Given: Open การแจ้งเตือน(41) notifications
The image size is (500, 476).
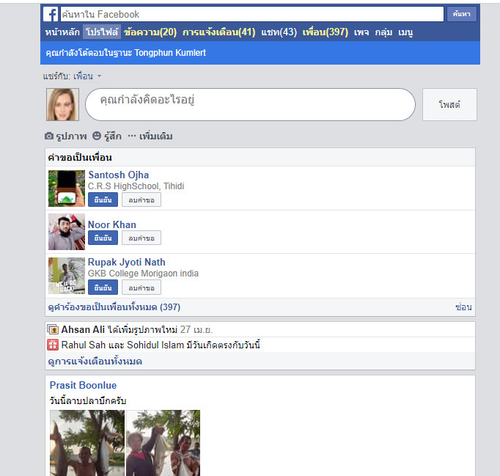Looking at the screenshot, I should (219, 32).
